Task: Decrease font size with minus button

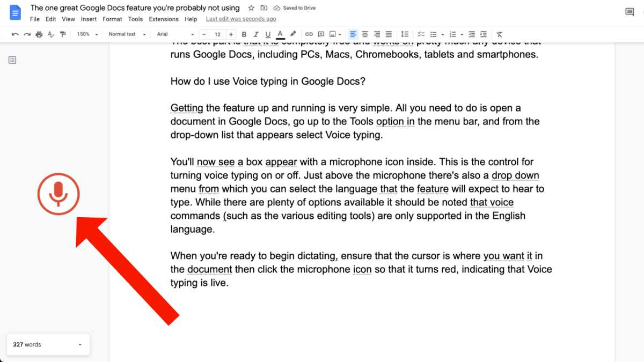Action: click(x=204, y=34)
